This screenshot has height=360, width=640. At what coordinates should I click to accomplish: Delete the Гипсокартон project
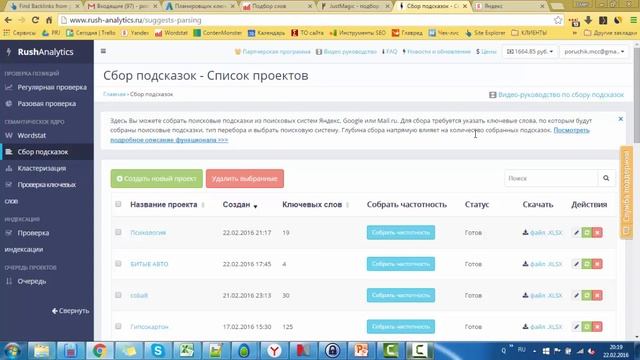tap(597, 327)
